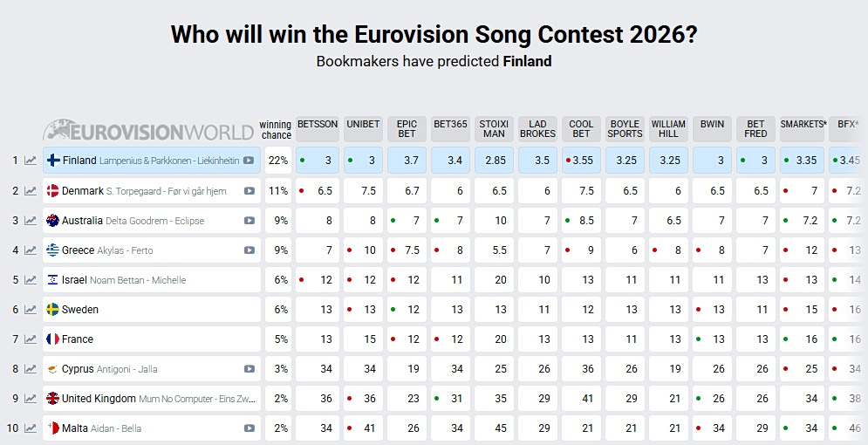Click the WILLIAM HILL column header
This screenshot has height=445, width=868.
(668, 129)
